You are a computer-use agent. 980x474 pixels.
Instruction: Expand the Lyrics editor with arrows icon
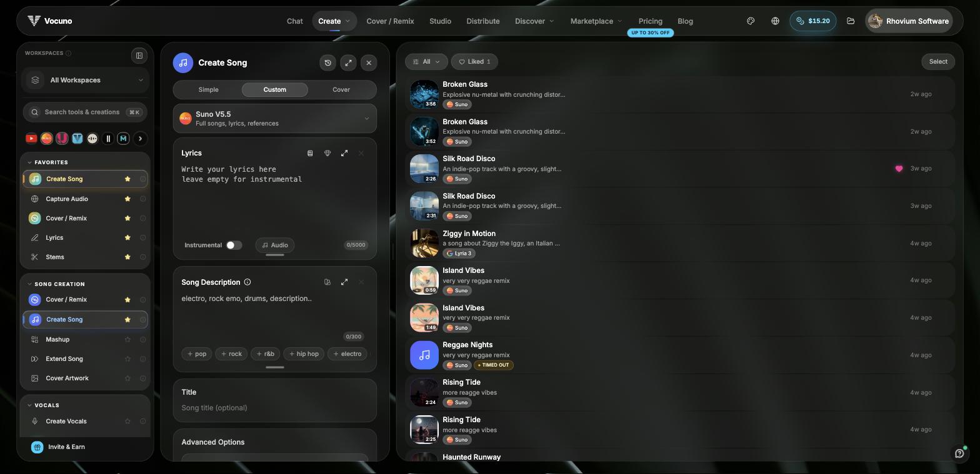(344, 153)
